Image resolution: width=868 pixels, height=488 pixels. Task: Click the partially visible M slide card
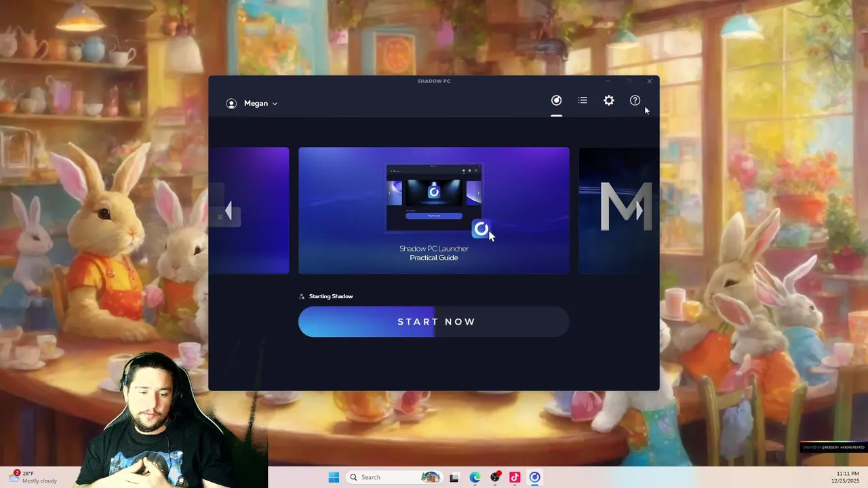tap(618, 211)
